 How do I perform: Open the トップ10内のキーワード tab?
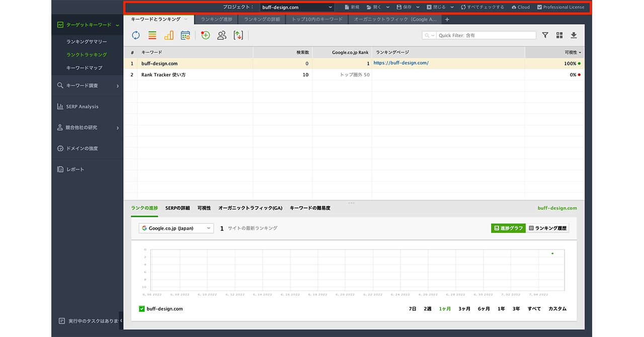317,20
